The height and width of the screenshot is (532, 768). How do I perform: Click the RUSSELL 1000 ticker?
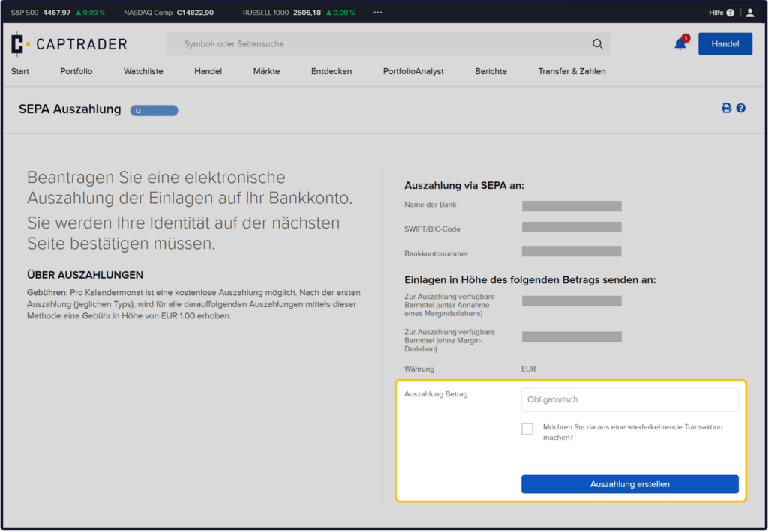click(298, 13)
